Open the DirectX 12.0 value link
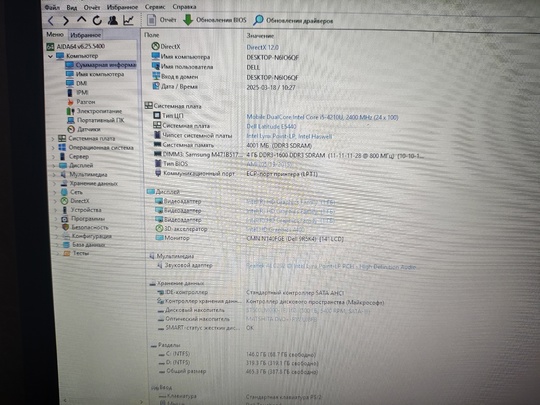 point(263,47)
